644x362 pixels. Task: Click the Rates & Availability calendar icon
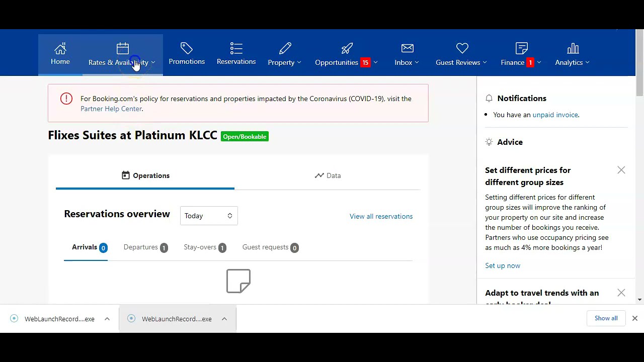(123, 49)
